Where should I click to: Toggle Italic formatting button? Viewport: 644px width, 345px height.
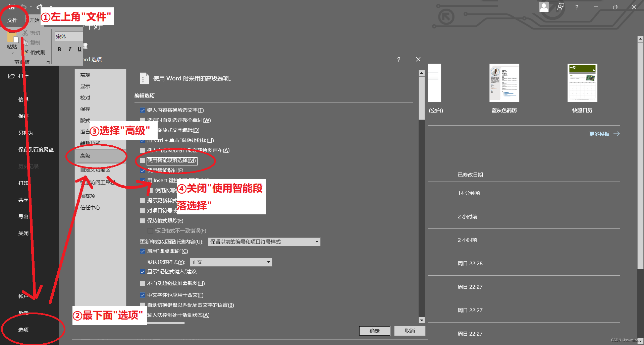tap(69, 49)
